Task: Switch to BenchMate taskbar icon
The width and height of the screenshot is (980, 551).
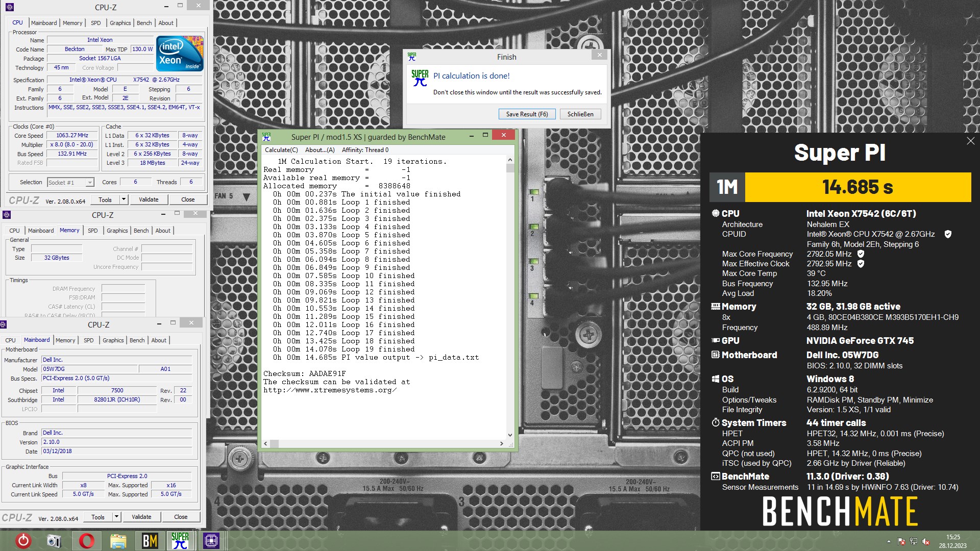Action: coord(150,540)
